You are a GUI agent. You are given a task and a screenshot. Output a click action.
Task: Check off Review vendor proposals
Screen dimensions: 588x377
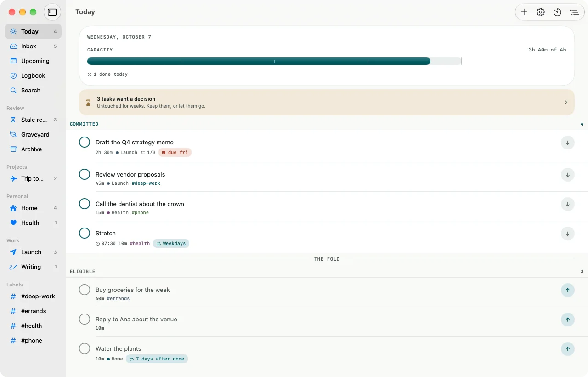coord(85,174)
